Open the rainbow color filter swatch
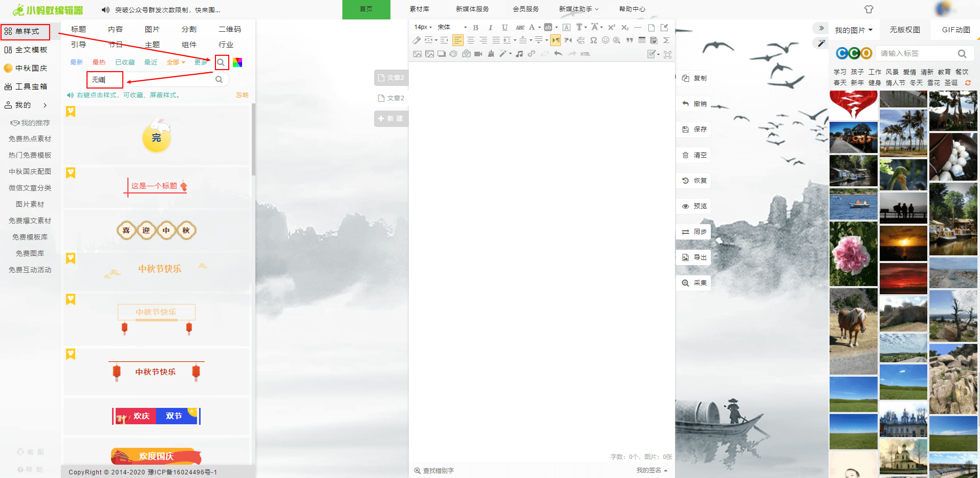980x478 pixels. pyautogui.click(x=237, y=62)
